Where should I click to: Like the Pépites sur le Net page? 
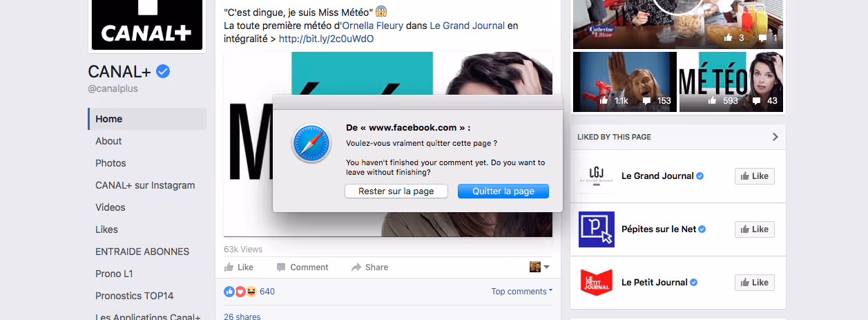point(754,229)
